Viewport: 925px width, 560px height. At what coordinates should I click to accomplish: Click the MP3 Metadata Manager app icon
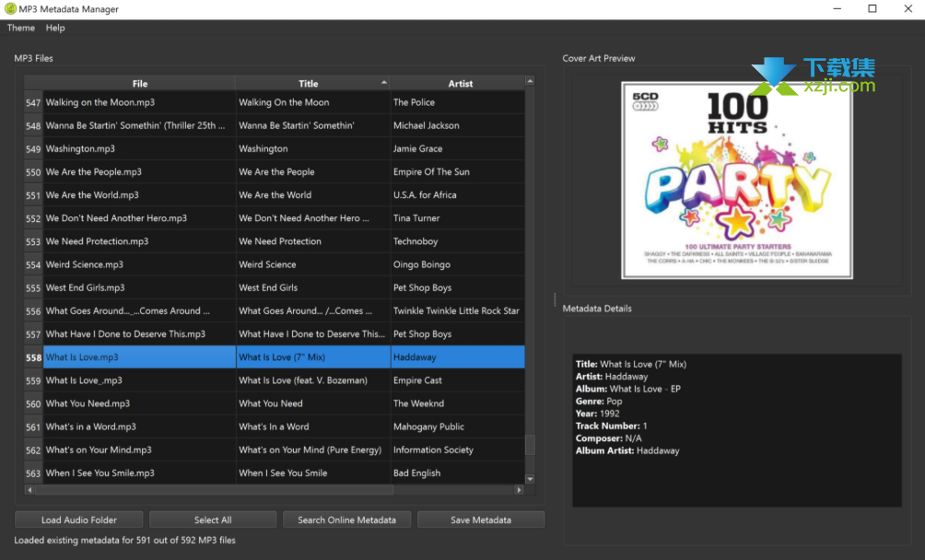click(x=10, y=9)
